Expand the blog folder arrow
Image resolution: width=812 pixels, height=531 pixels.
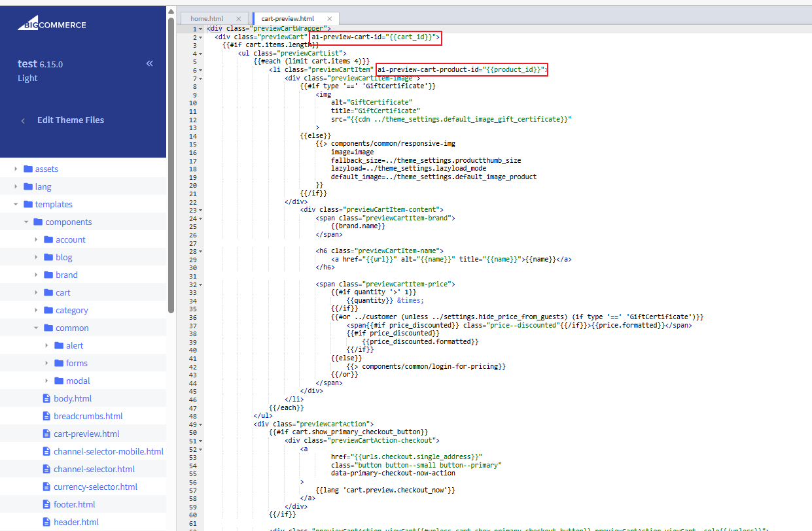(x=37, y=257)
